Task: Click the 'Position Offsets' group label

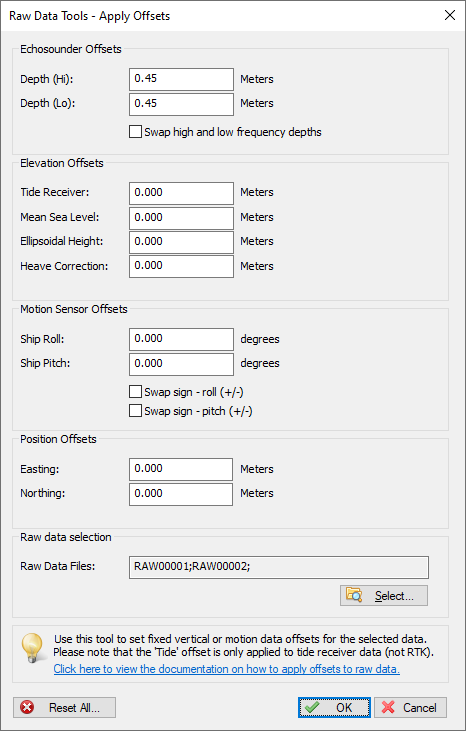Action: pyautogui.click(x=58, y=439)
